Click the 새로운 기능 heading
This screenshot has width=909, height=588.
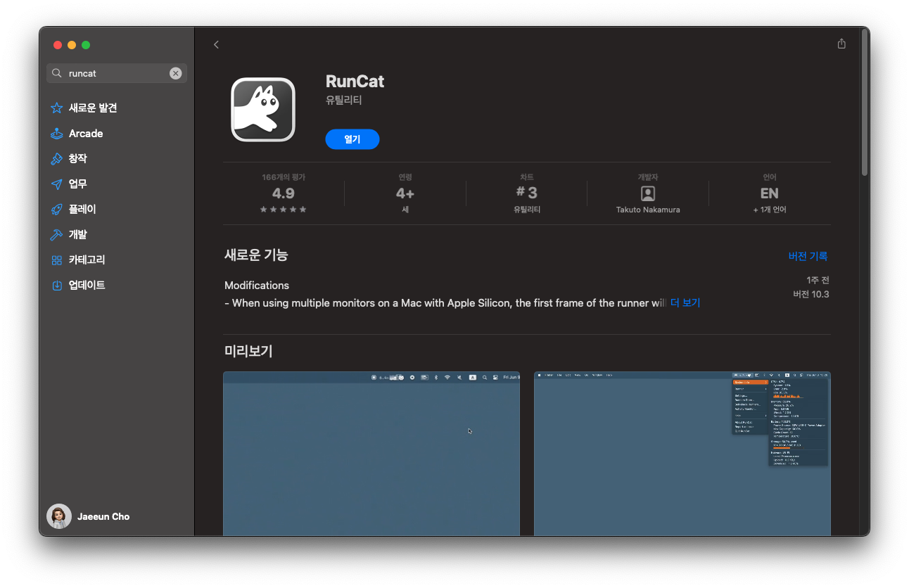coord(256,255)
